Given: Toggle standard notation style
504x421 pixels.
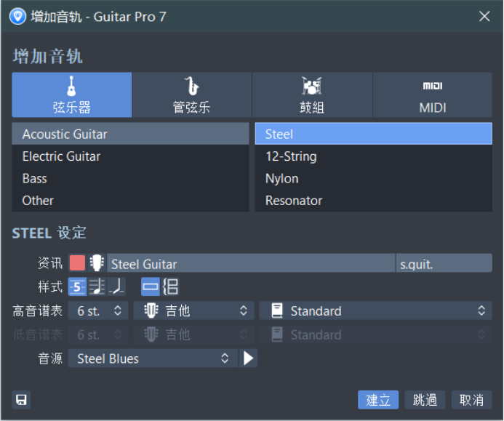Looking at the screenshot, I should (x=97, y=286).
